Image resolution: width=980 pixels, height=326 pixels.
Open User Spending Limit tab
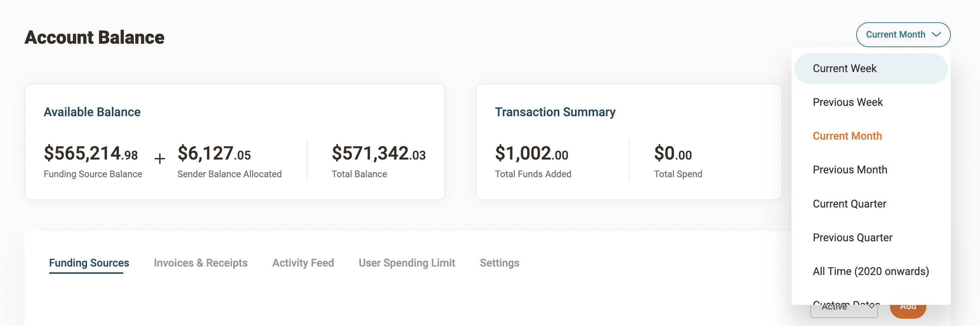[x=406, y=263]
